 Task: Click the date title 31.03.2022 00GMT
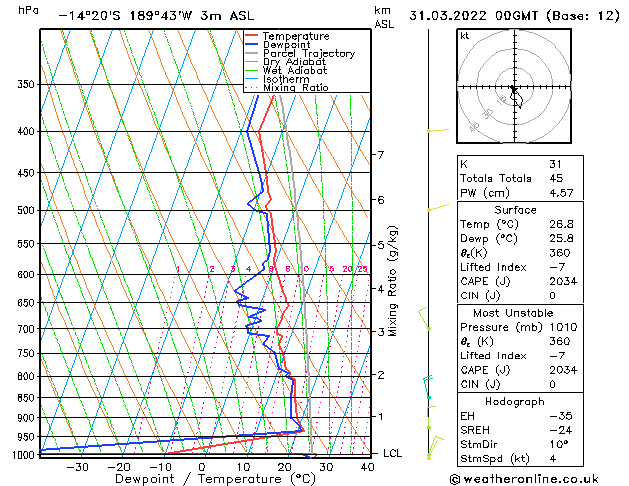click(510, 15)
